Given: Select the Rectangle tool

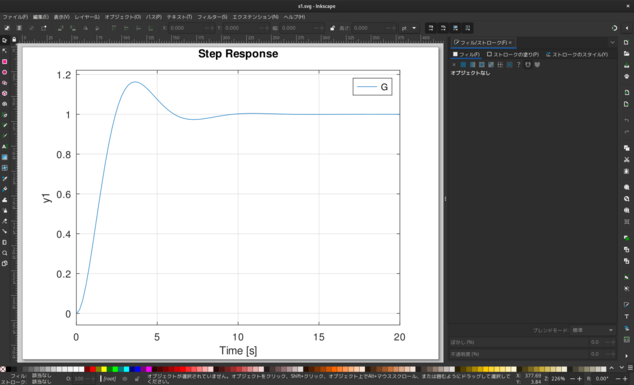Looking at the screenshot, I should click(x=4, y=61).
